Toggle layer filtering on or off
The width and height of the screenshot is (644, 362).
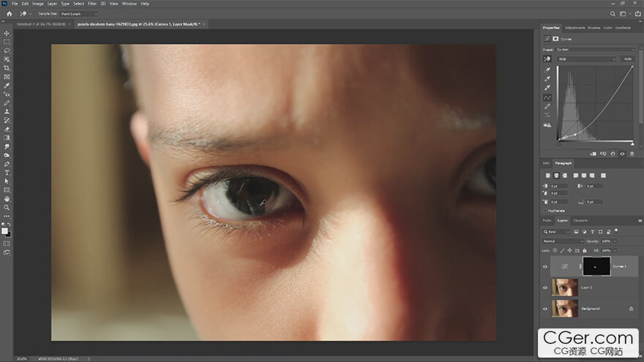click(x=616, y=231)
